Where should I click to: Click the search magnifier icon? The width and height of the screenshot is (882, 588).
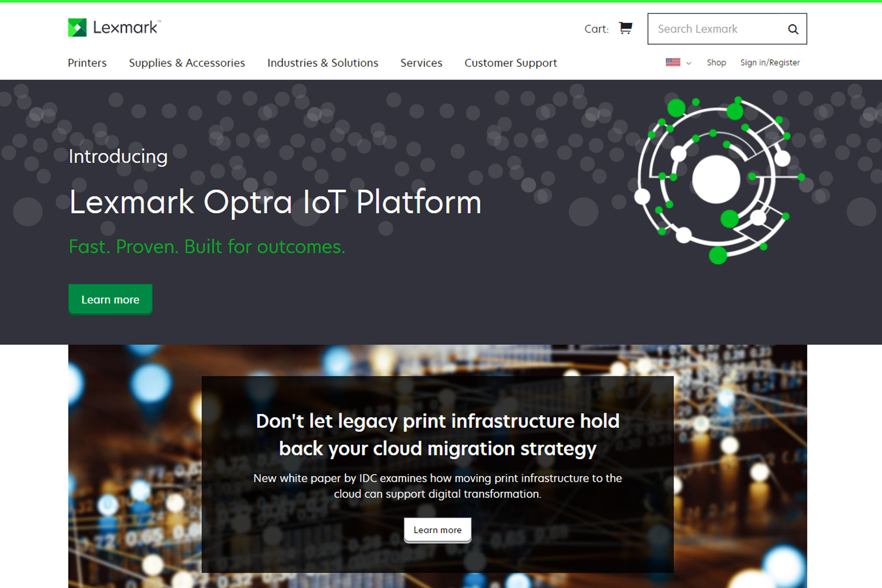[793, 29]
